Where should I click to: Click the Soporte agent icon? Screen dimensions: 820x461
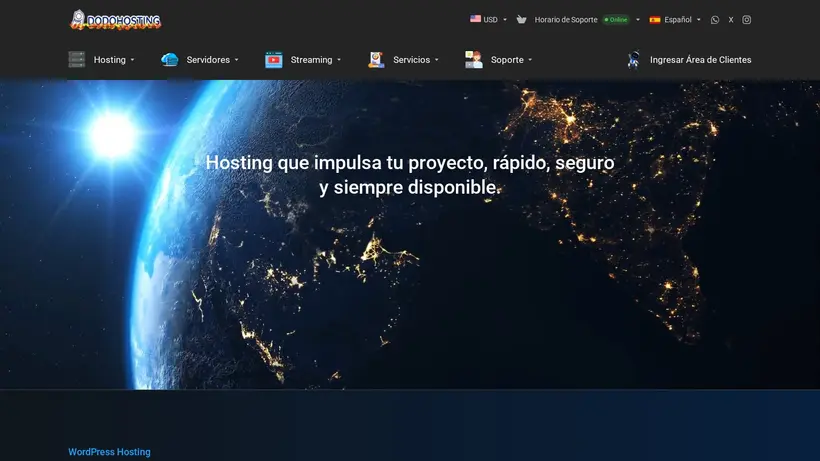[474, 60]
